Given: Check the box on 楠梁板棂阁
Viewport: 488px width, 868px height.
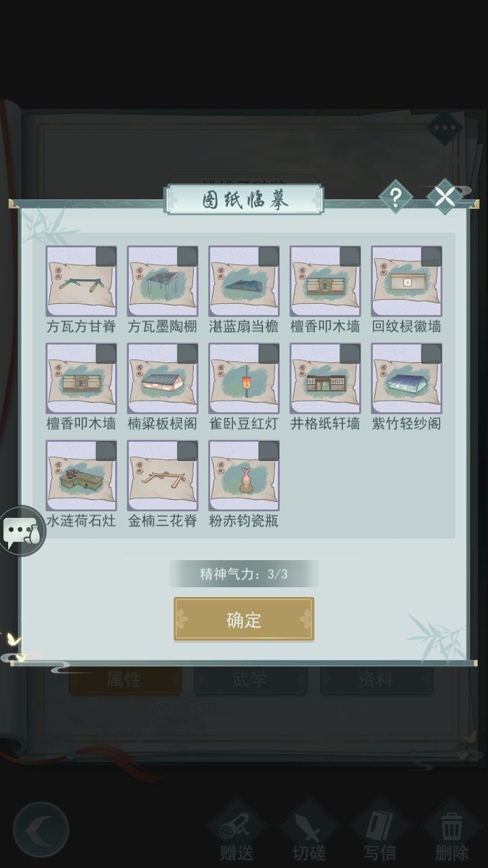Looking at the screenshot, I should click(187, 354).
